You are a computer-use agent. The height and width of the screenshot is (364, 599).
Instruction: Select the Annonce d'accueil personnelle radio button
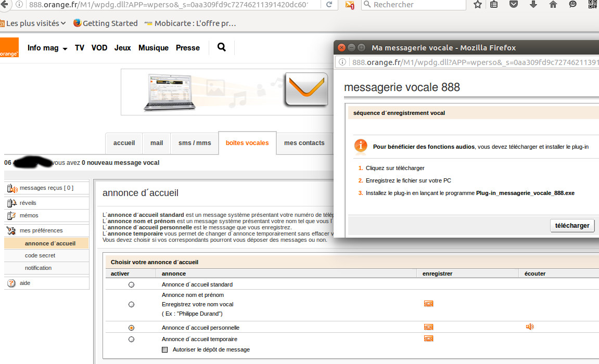[x=132, y=328]
